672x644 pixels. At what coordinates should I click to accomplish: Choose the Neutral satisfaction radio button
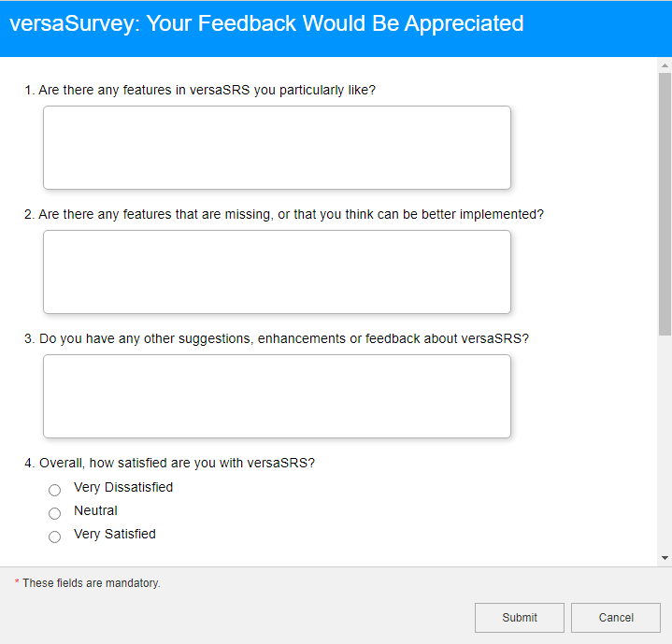click(x=55, y=513)
